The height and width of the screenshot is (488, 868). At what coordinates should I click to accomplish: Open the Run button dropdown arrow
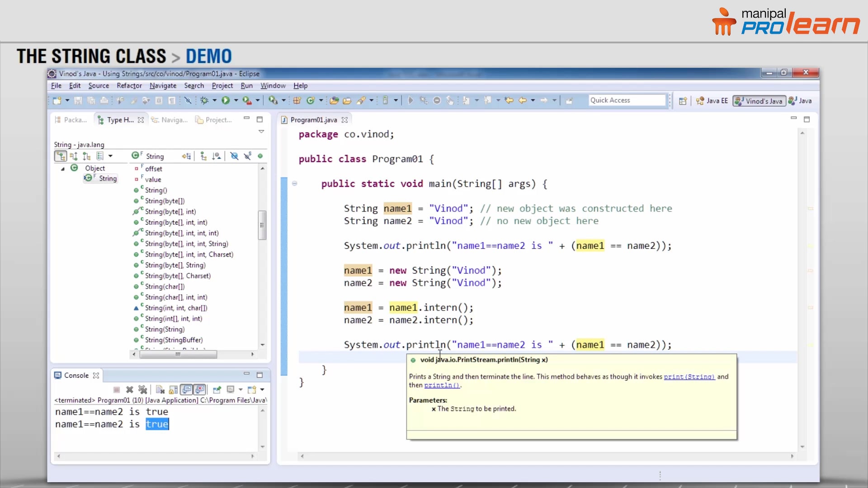[x=236, y=100]
